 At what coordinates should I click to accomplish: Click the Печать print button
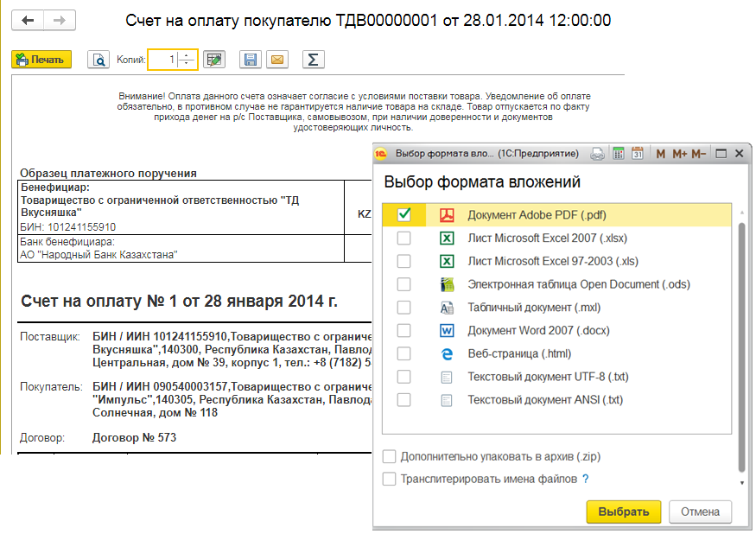tap(41, 60)
